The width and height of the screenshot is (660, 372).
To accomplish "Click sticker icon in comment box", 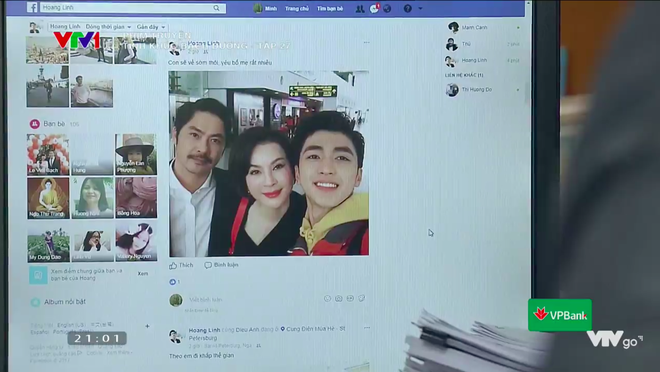I will 361,298.
